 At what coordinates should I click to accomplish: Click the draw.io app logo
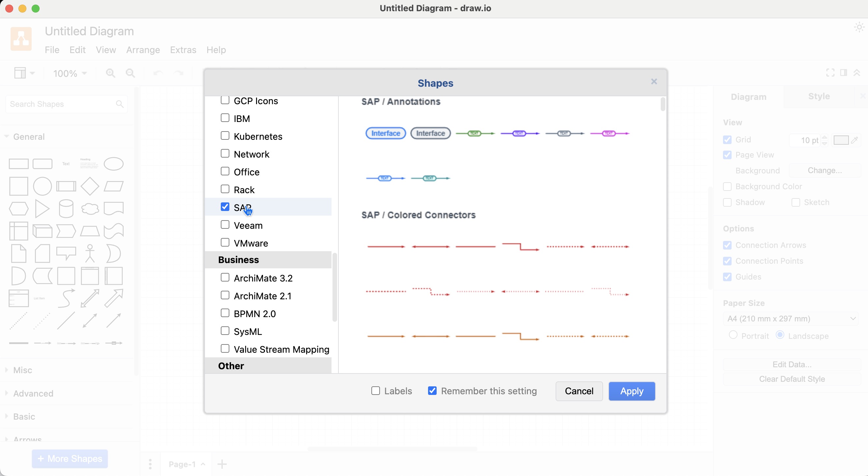click(x=21, y=39)
